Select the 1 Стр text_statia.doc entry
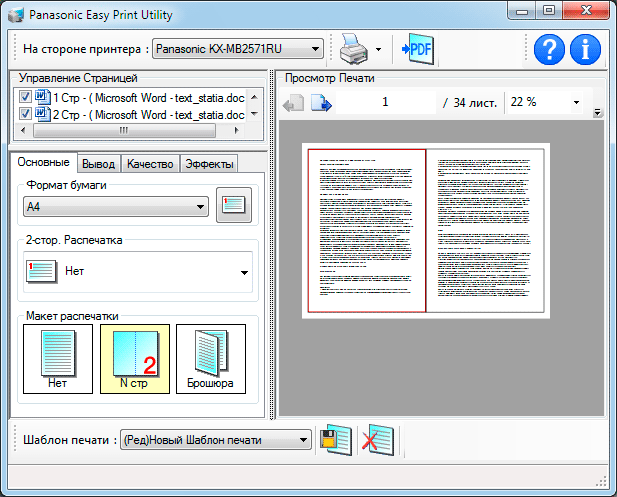The height and width of the screenshot is (497, 617). 149,98
